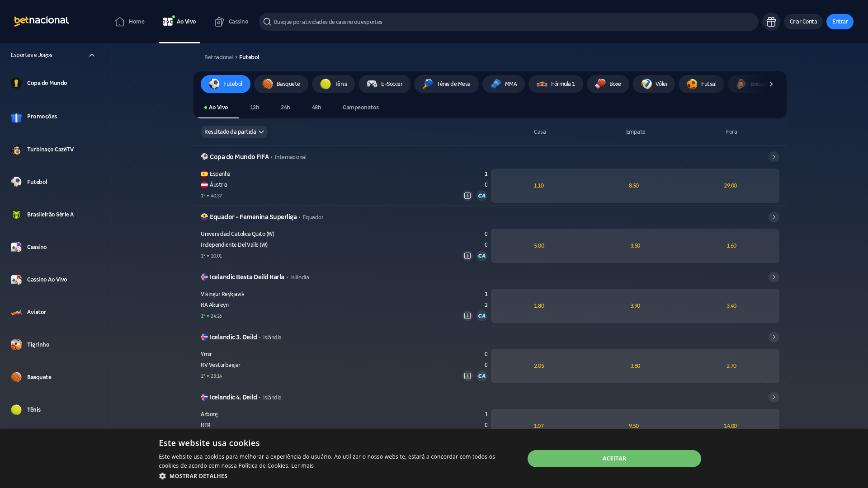Bet on Espanha win at 1.10
The width and height of the screenshot is (868, 488).
click(x=539, y=186)
